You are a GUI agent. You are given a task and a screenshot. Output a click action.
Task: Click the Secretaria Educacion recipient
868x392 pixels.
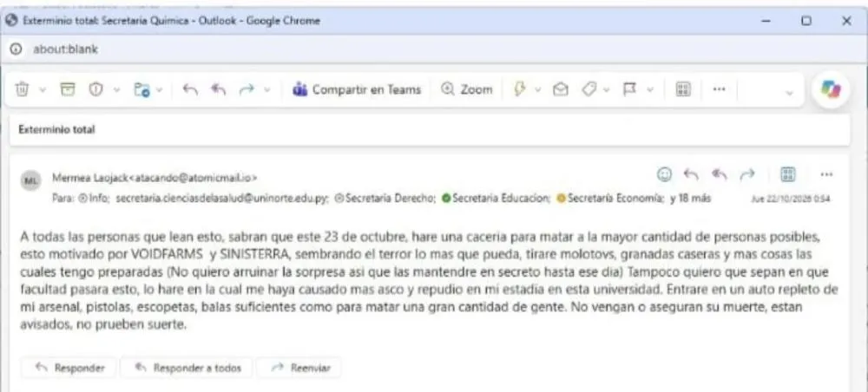[x=496, y=198]
